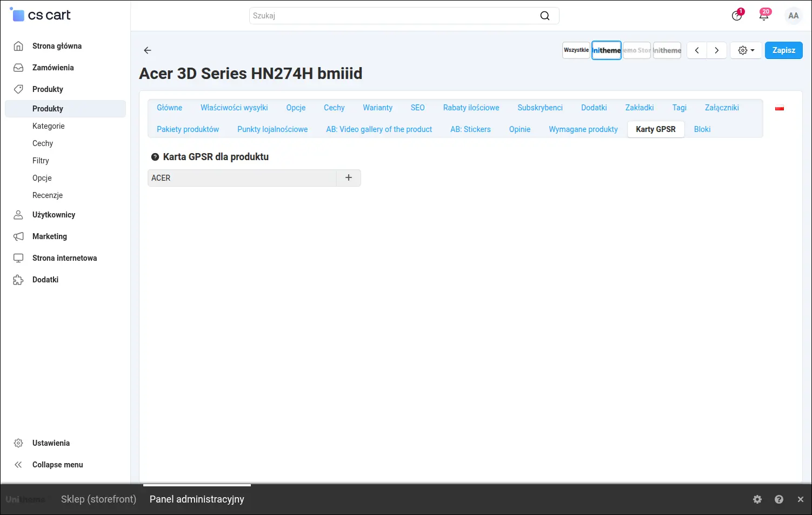Screen dimensions: 812x515
Task: Switch to the Cechy tab
Action: pyautogui.click(x=334, y=108)
